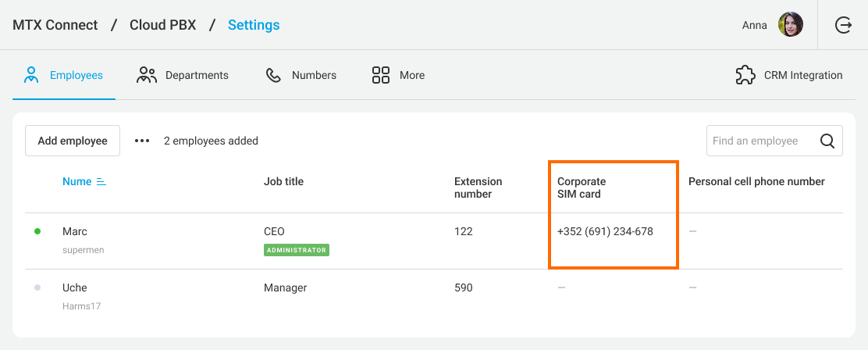This screenshot has width=868, height=350.
Task: Switch to the Departments tab
Action: [196, 75]
